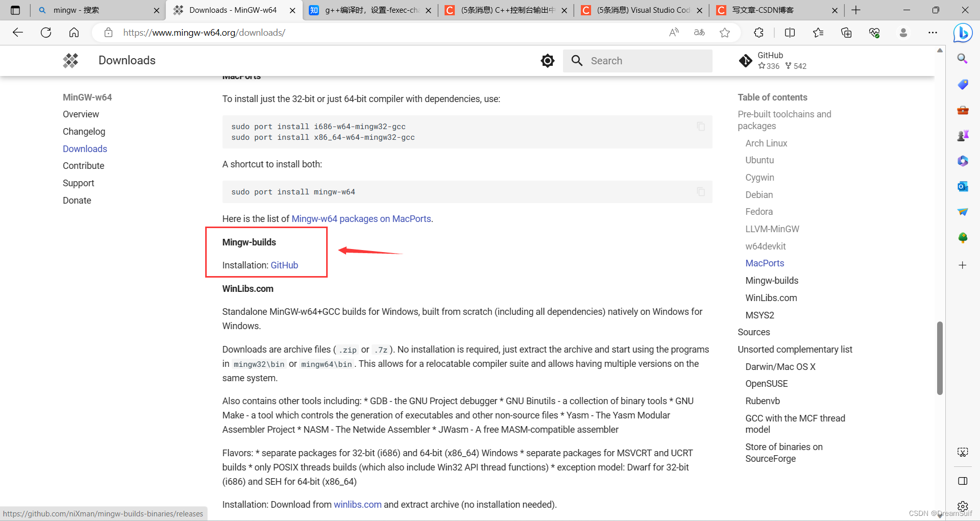The height and width of the screenshot is (521, 980).
Task: Toggle sidebar visibility panel icon
Action: [x=963, y=481]
